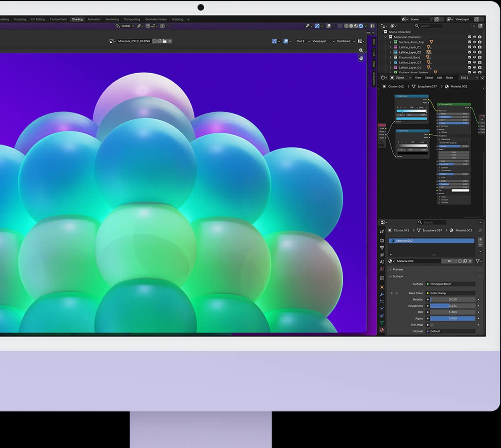The height and width of the screenshot is (448, 501).
Task: Open the Combined pass dropdown
Action: point(345,41)
